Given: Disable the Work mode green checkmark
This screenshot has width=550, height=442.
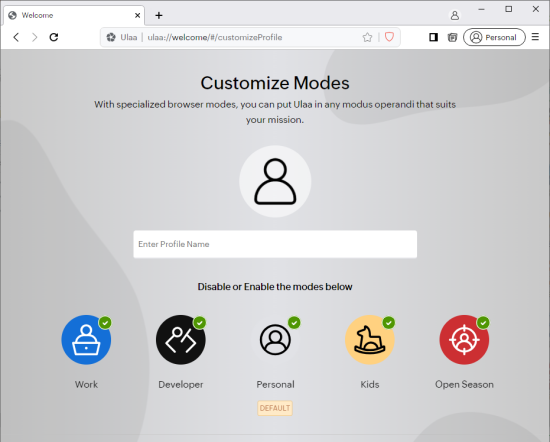Looking at the screenshot, I should point(105,322).
